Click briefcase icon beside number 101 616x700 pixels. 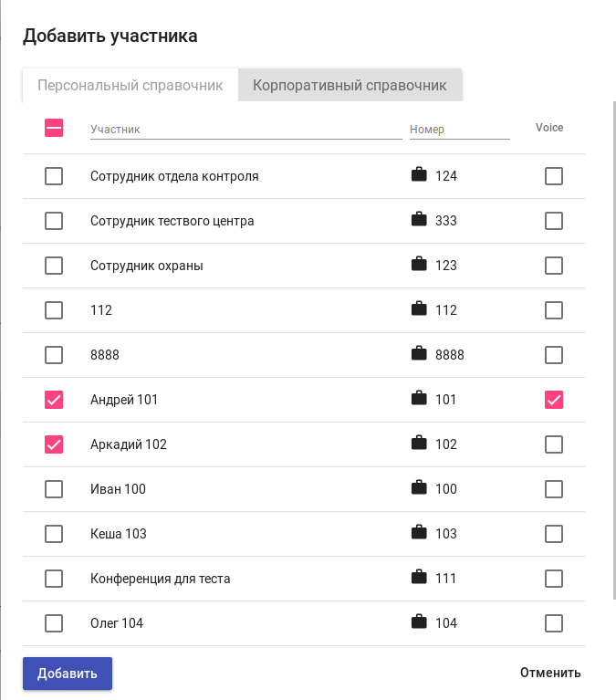click(419, 399)
